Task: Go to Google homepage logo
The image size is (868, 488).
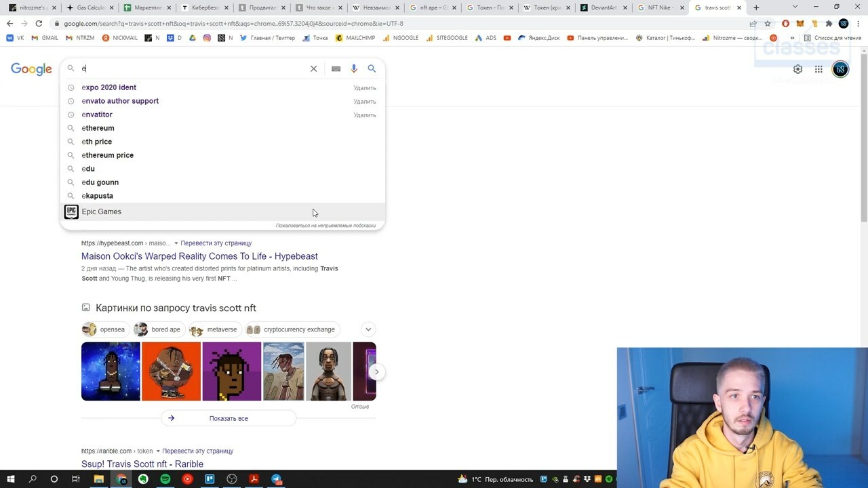Action: tap(31, 69)
